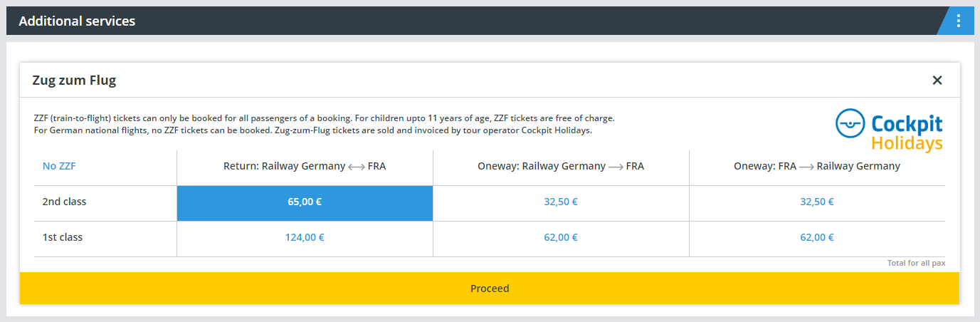Click the Total for all pax note
The image size is (980, 322).
(916, 264)
